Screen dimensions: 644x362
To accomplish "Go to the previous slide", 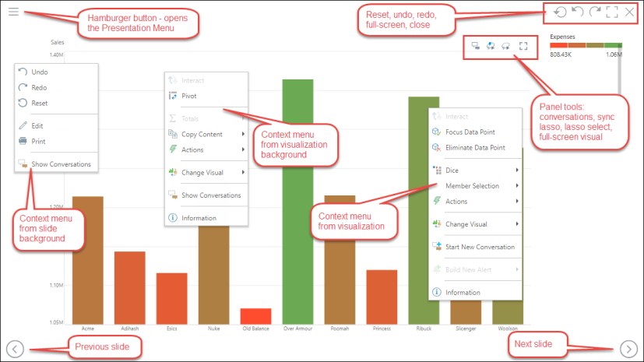I will pos(15,348).
